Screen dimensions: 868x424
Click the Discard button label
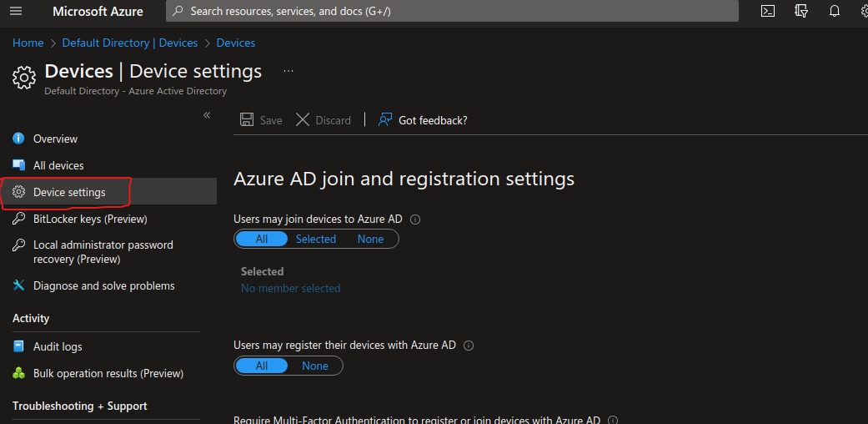tap(334, 120)
